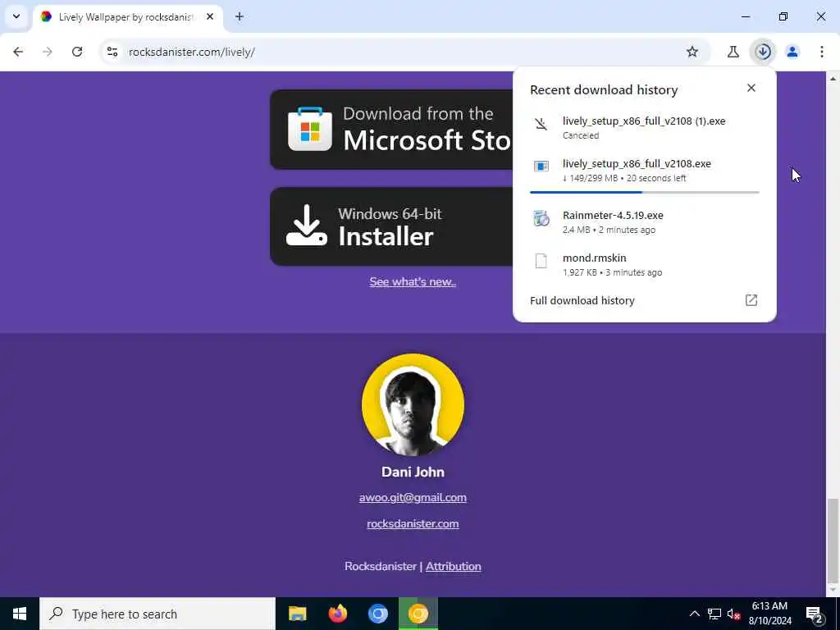Viewport: 840px width, 630px height.
Task: Click the browser forward arrow
Action: (48, 52)
